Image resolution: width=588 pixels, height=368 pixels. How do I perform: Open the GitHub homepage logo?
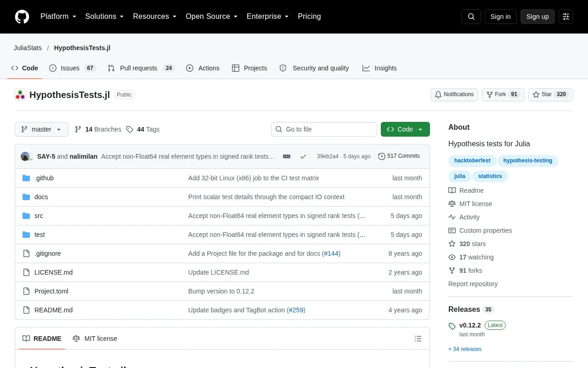coord(22,17)
